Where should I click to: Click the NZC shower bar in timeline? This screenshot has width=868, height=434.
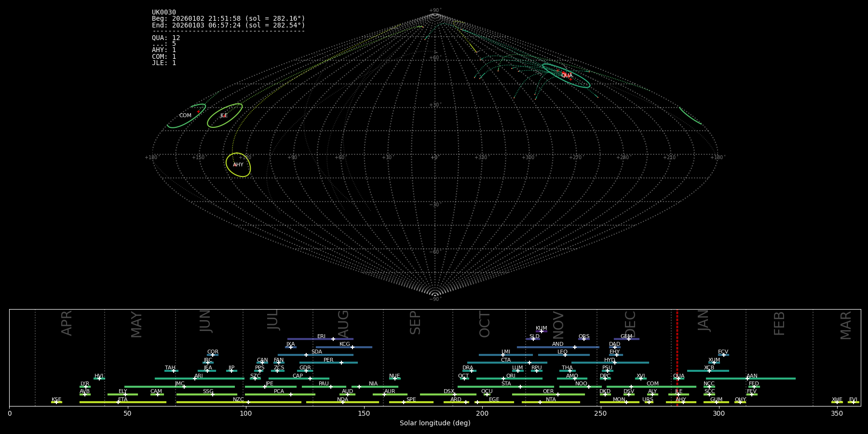pos(239,402)
